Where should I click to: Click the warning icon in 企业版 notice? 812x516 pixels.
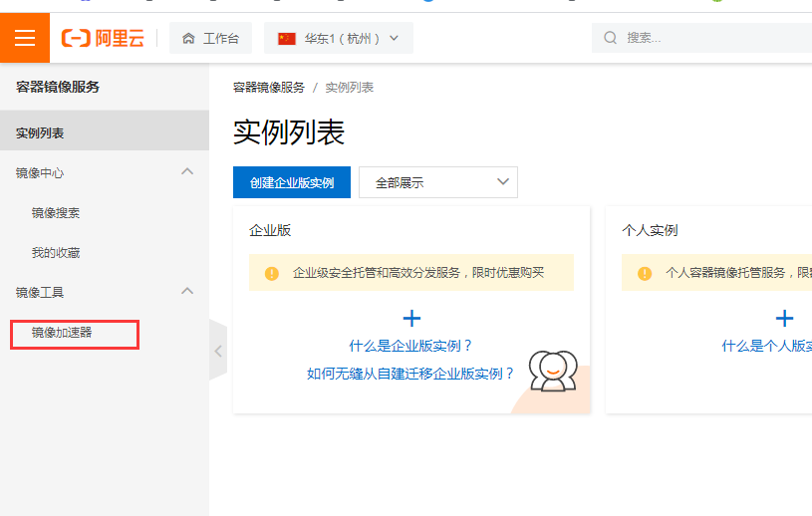click(x=272, y=273)
